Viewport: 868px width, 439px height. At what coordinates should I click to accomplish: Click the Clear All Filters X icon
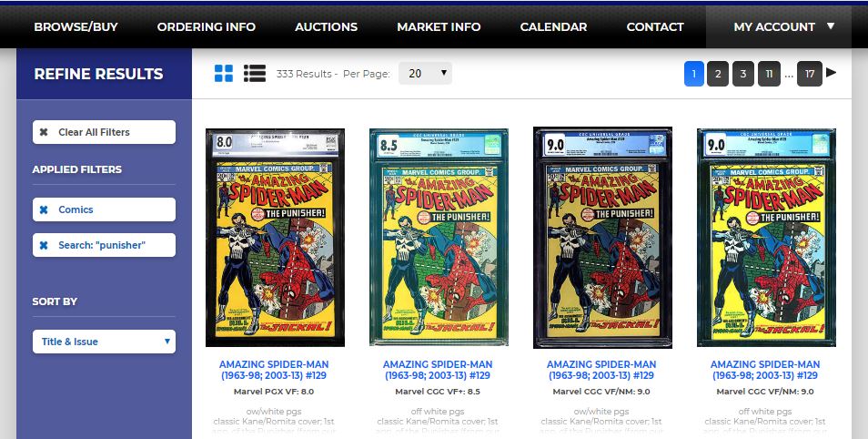pos(44,132)
